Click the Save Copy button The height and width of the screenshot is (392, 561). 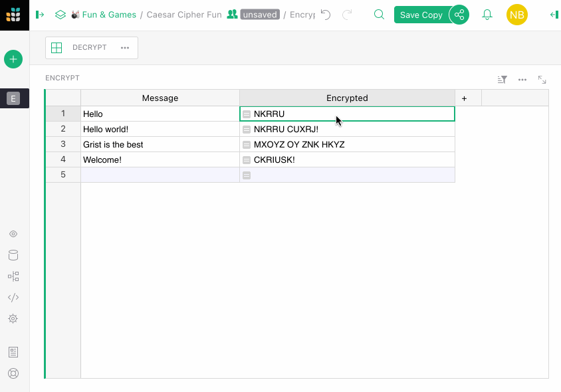coord(421,14)
